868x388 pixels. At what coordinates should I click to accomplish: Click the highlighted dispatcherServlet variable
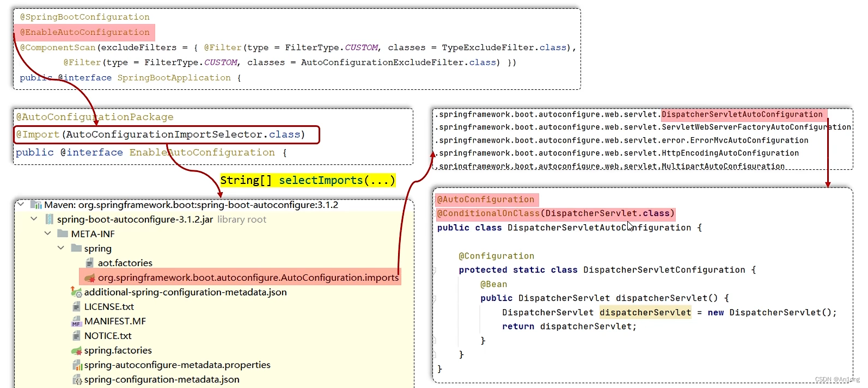(645, 312)
